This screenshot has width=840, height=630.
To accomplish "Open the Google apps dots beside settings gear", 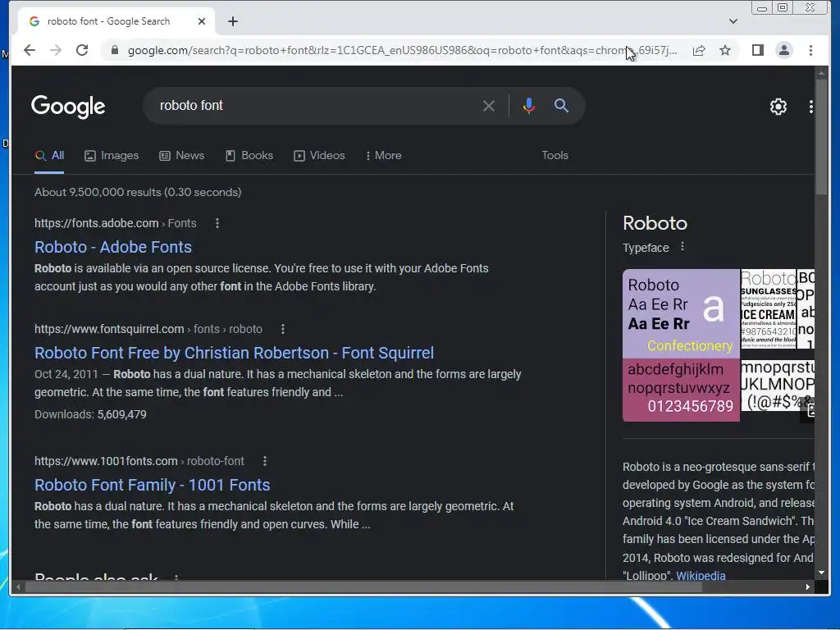I will (x=810, y=107).
